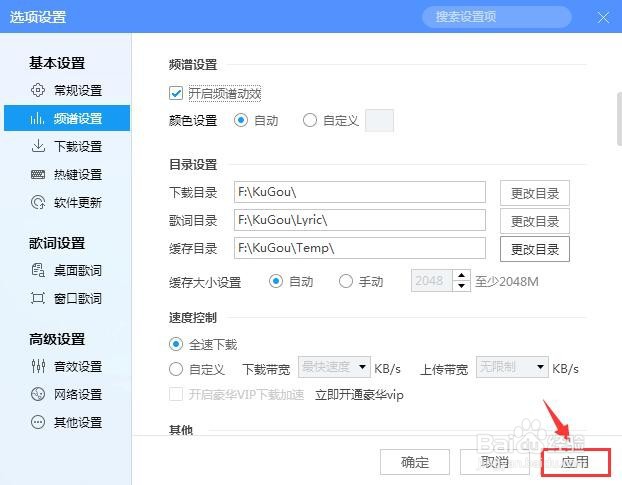The image size is (622, 485).
Task: Open 上传带宽 无限制 dropdown
Action: [x=512, y=367]
